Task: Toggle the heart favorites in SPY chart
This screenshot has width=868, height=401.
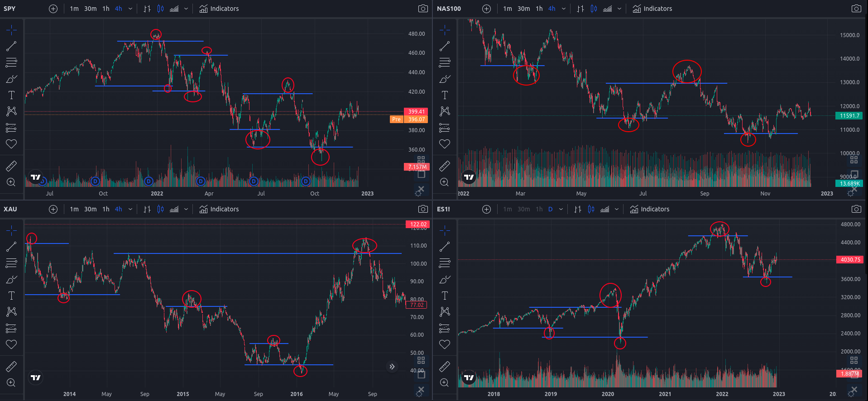Action: point(11,144)
